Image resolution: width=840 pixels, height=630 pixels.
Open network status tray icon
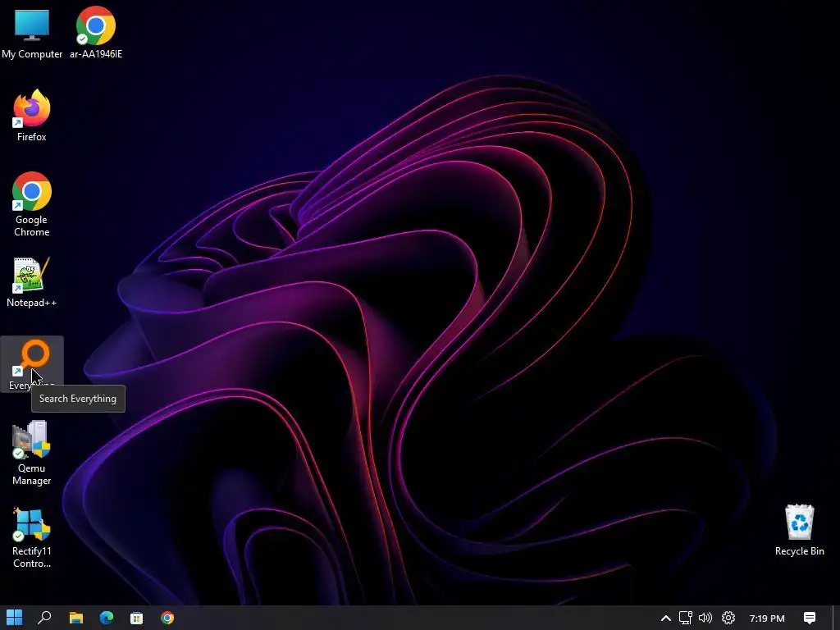point(686,619)
